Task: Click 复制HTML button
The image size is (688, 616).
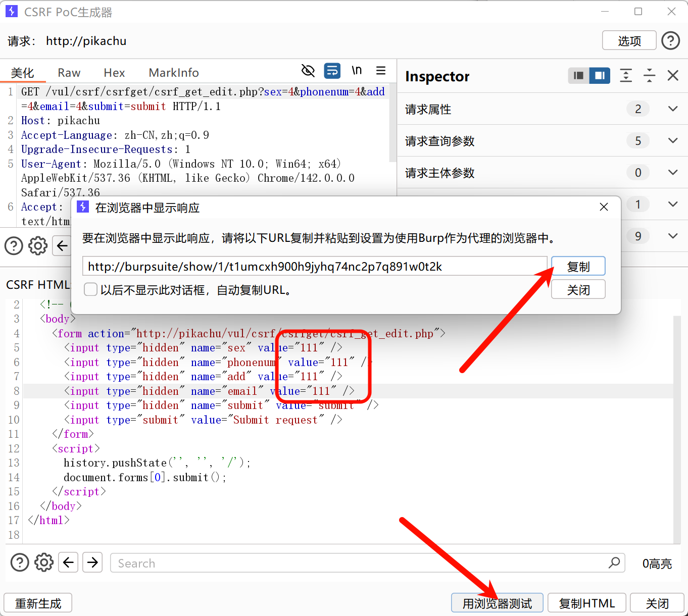Action: pyautogui.click(x=587, y=603)
